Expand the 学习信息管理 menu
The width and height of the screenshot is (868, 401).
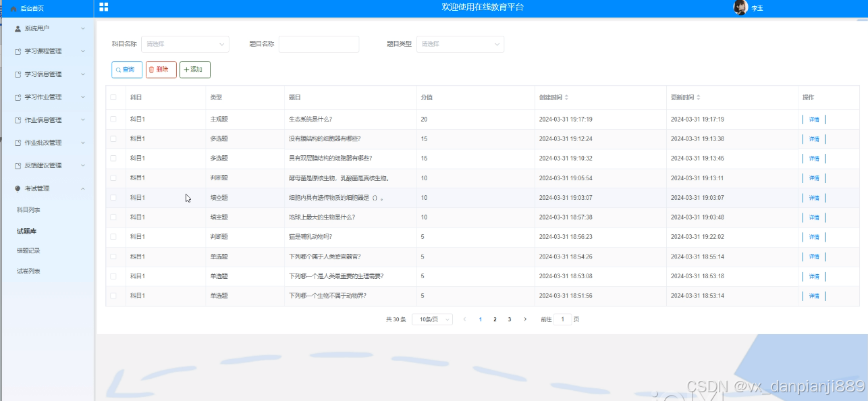[83, 74]
